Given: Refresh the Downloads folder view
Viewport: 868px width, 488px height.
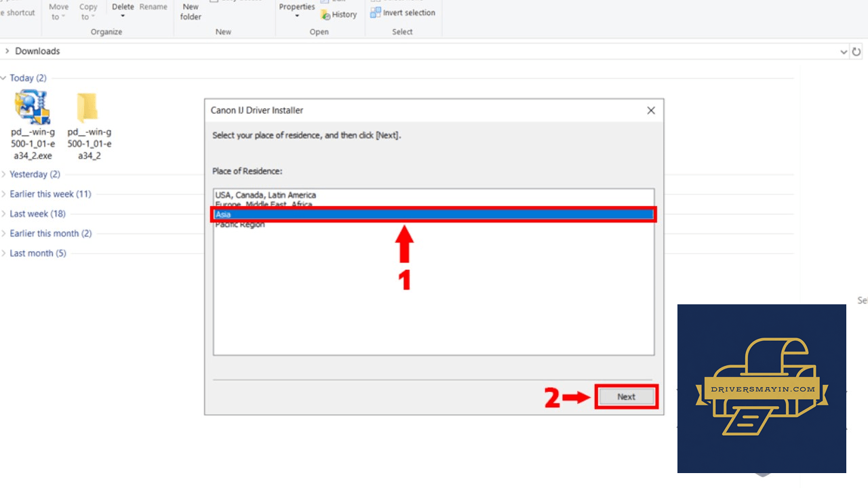Looking at the screenshot, I should pos(856,52).
